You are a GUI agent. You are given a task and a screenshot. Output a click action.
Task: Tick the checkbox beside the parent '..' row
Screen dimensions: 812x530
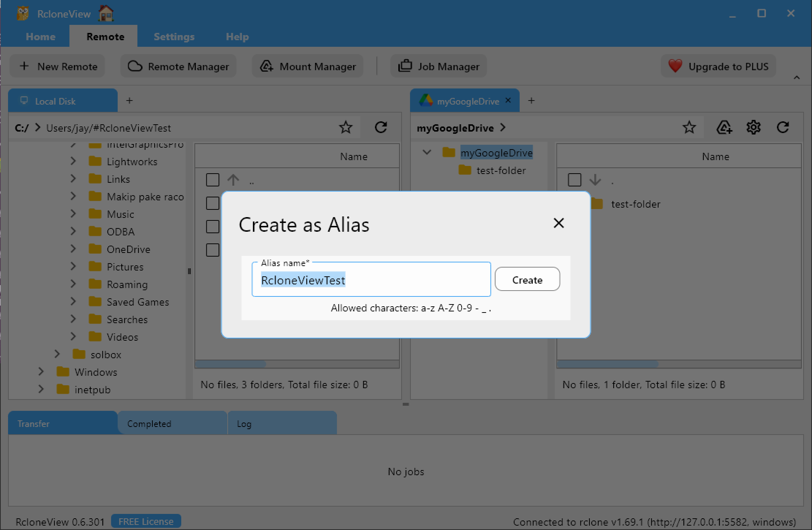(213, 180)
